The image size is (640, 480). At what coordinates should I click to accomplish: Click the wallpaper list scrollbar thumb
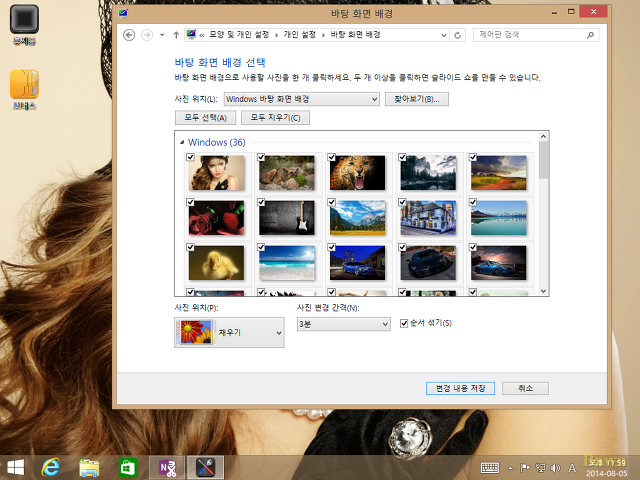click(543, 160)
